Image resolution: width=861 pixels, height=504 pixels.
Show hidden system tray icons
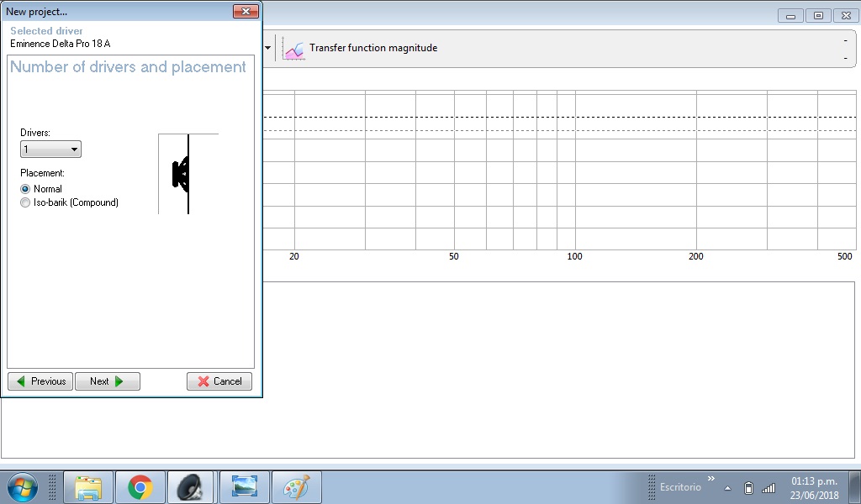tap(728, 487)
